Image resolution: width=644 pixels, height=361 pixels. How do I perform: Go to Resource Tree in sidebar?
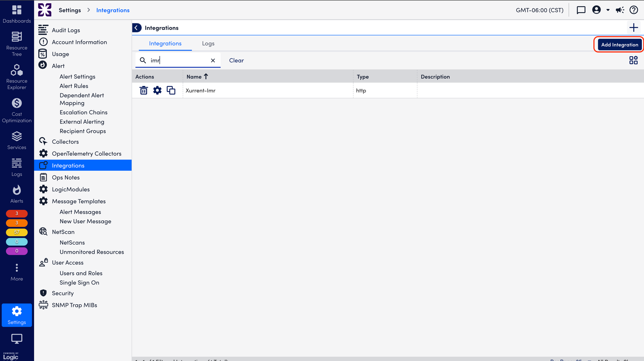(x=17, y=44)
